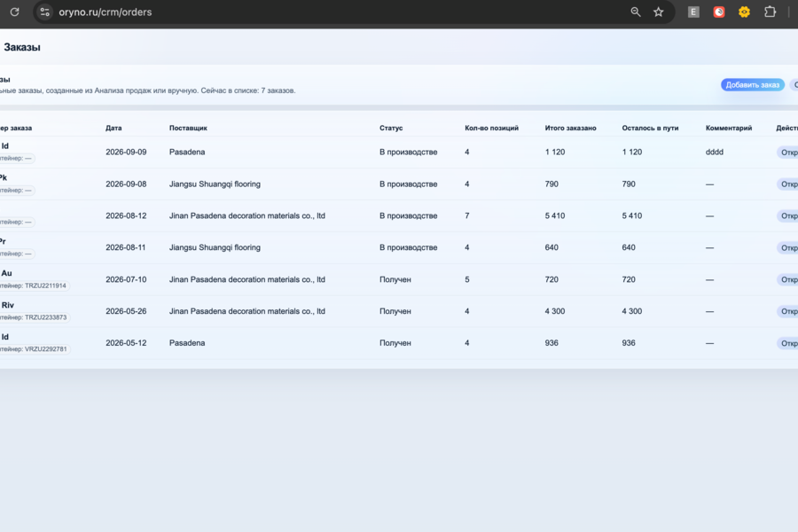The height and width of the screenshot is (532, 798).
Task: Bookmark this page with the star icon
Action: pyautogui.click(x=659, y=12)
